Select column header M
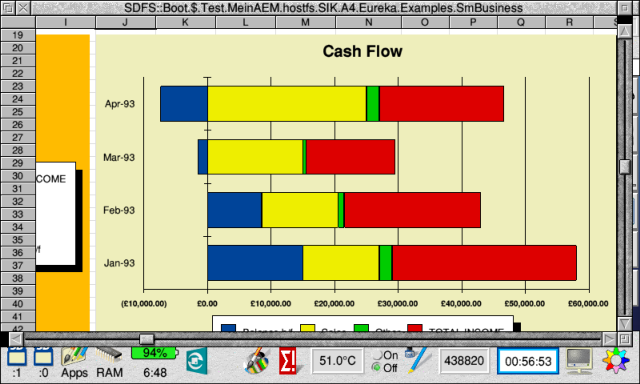 click(x=305, y=22)
